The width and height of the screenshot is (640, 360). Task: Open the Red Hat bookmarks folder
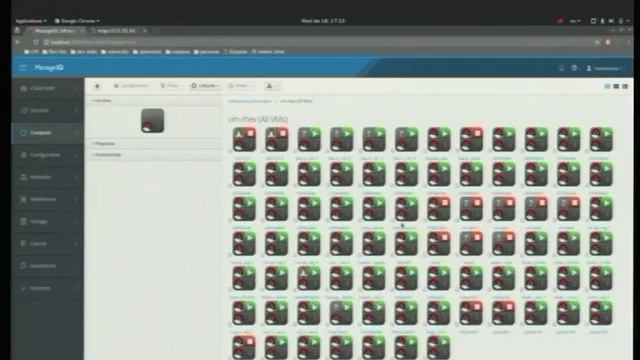[54, 52]
